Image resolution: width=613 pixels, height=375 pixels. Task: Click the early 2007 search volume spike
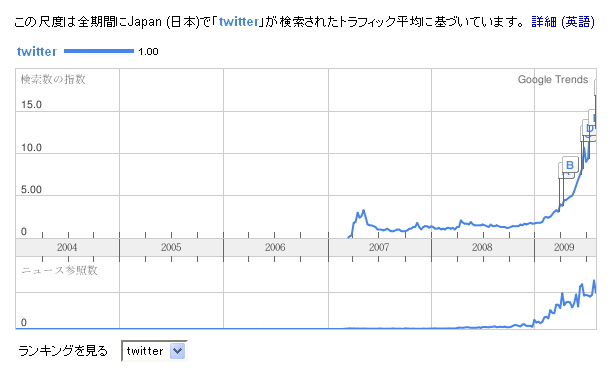pos(360,215)
